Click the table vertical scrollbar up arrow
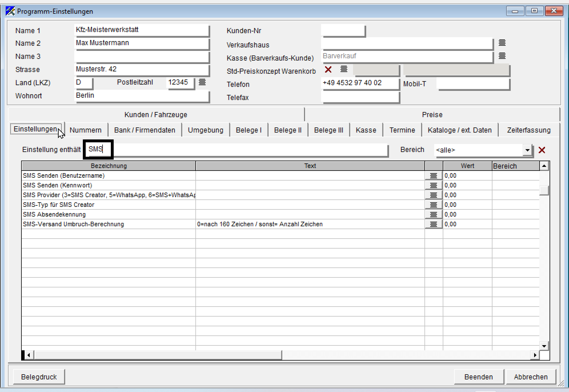Image resolution: width=569 pixels, height=392 pixels. [x=544, y=166]
